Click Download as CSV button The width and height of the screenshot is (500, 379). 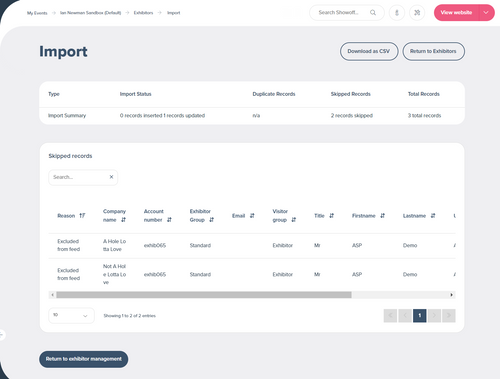point(369,51)
